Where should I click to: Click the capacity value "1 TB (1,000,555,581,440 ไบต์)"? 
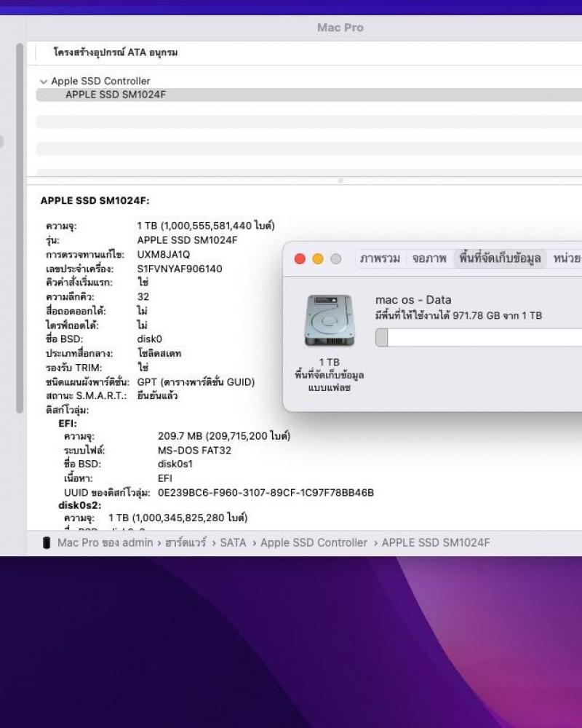coord(206,226)
